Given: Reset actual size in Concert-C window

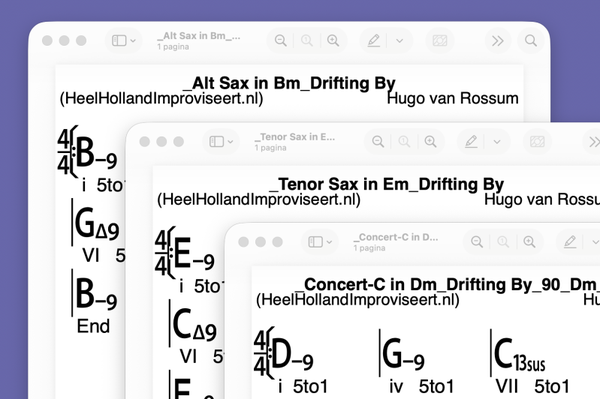Looking at the screenshot, I should coord(503,242).
